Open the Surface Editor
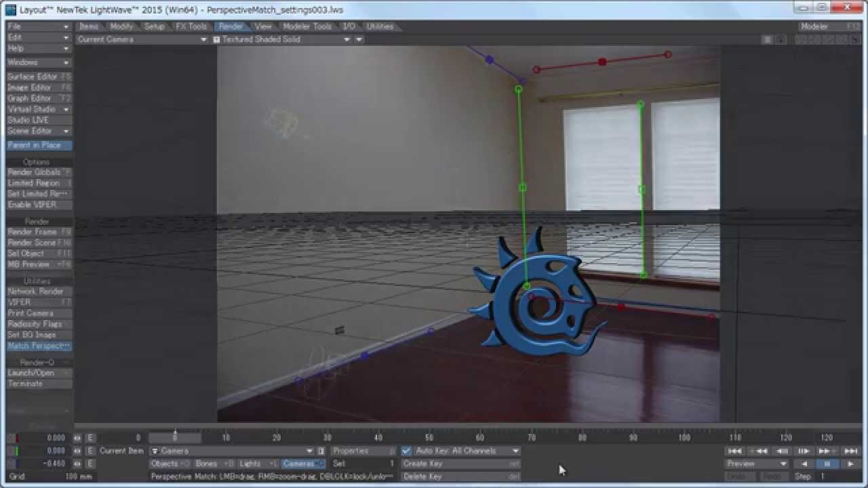This screenshot has width=868, height=488. click(39, 77)
